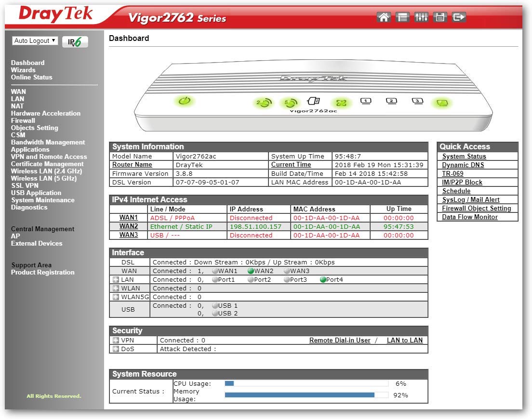This screenshot has height=419, width=532.
Task: Expand the LAN interface row
Action: [116, 280]
